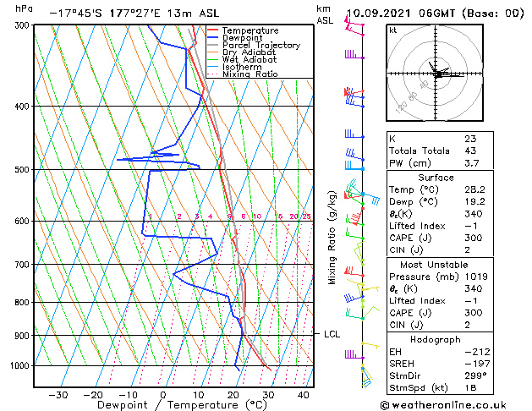Click the Most Unstable θe value '340'
The image size is (532, 411).
click(474, 288)
